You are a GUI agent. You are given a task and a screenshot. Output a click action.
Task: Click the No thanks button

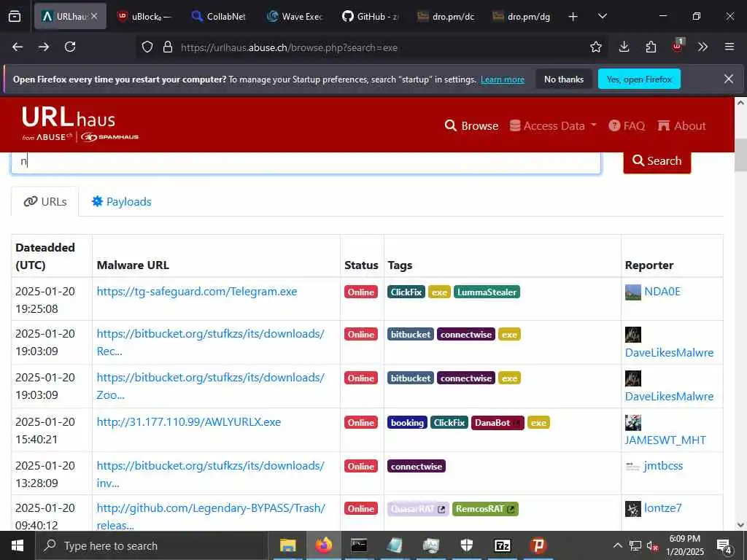(x=564, y=79)
